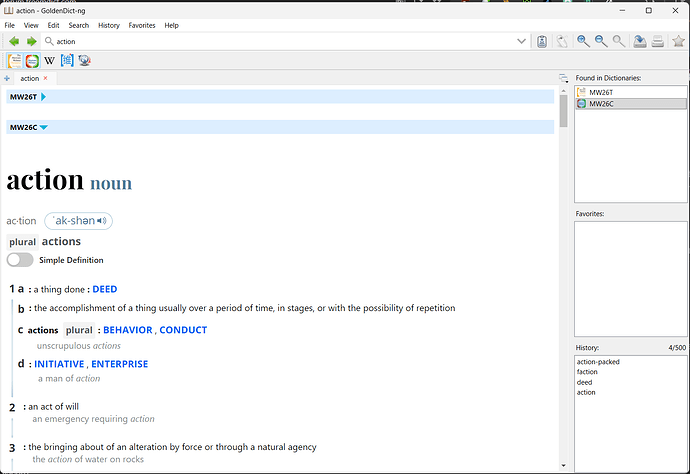The width and height of the screenshot is (690, 474).
Task: Open the Favorites menu
Action: (x=142, y=26)
